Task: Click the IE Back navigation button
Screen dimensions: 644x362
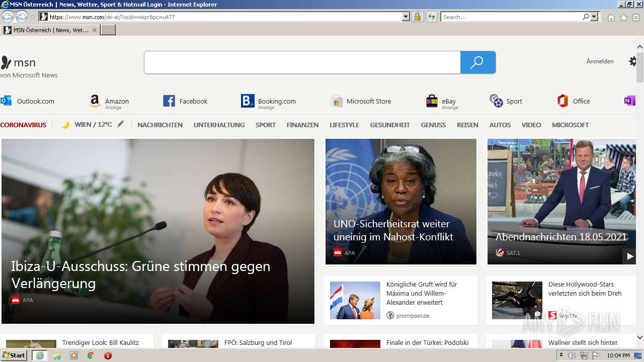Action: click(8, 17)
